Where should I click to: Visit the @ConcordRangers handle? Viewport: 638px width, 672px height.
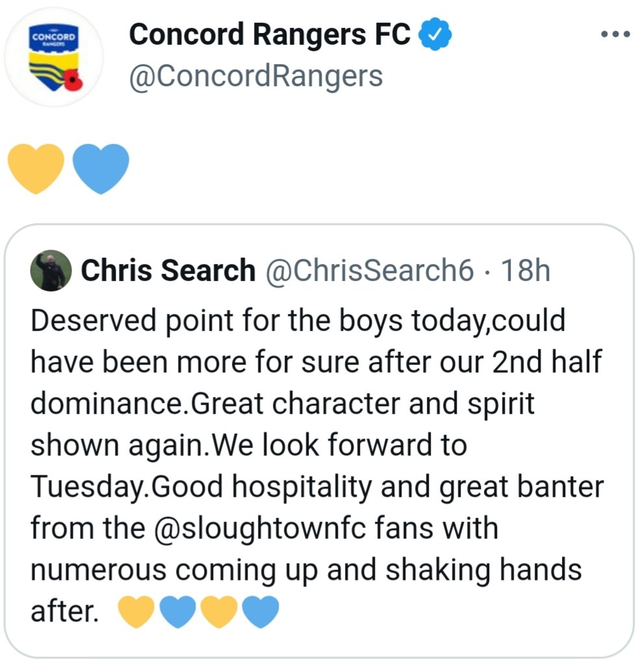[x=256, y=77]
